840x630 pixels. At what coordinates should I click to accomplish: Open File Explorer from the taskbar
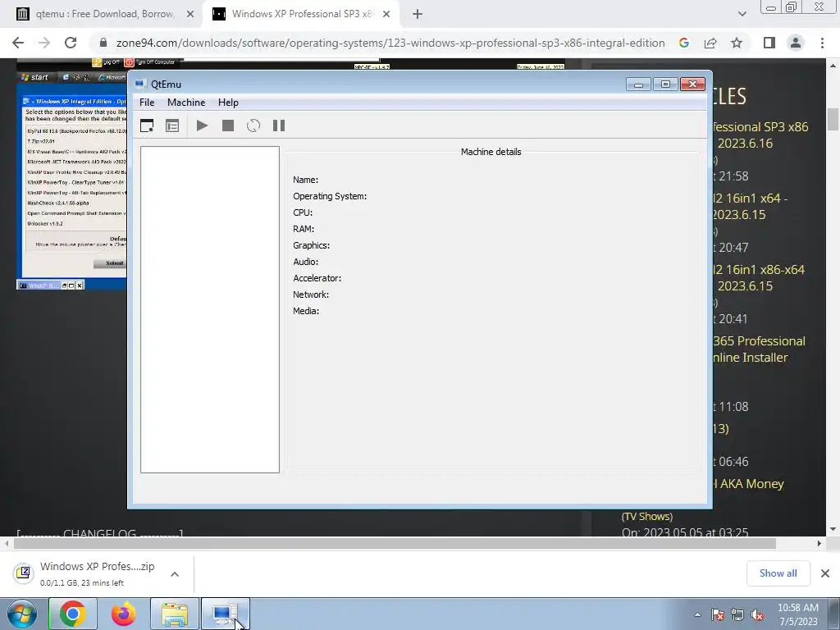[x=175, y=614]
